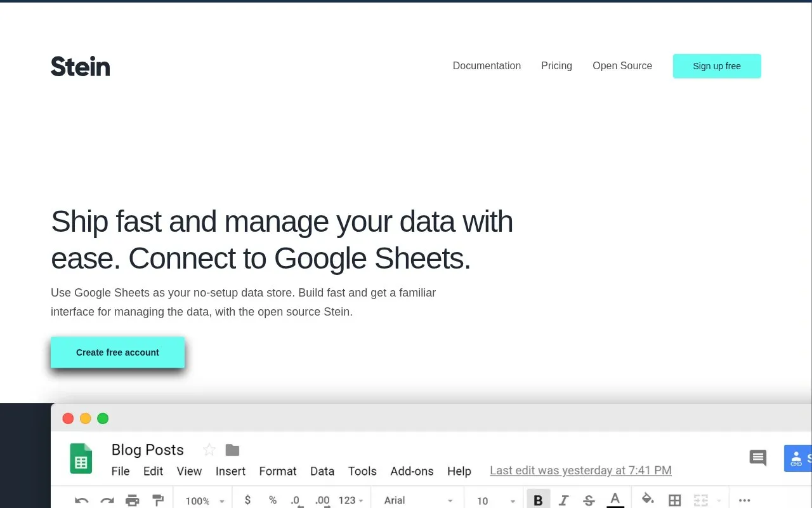The height and width of the screenshot is (508, 812).
Task: Click the undo arrow in Sheets toolbar
Action: click(x=81, y=500)
